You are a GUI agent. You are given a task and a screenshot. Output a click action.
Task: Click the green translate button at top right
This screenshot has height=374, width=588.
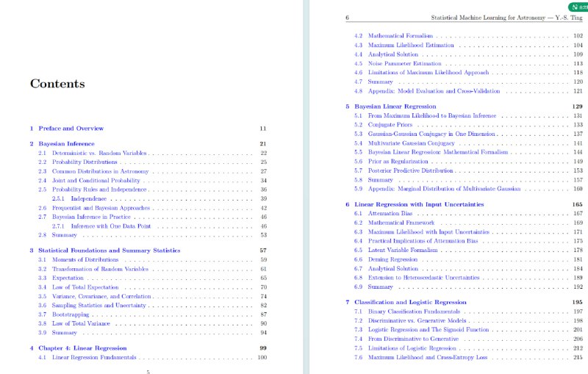tap(578, 5)
